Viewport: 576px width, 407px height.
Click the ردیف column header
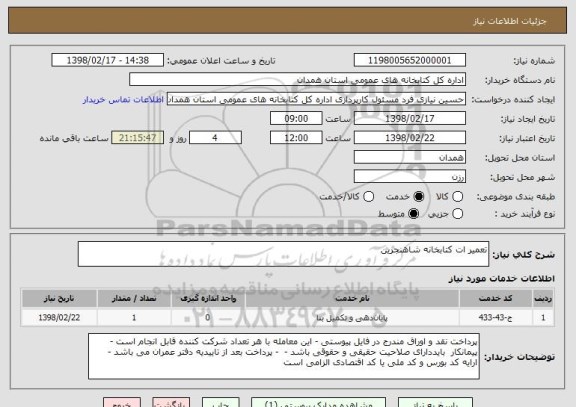543,298
